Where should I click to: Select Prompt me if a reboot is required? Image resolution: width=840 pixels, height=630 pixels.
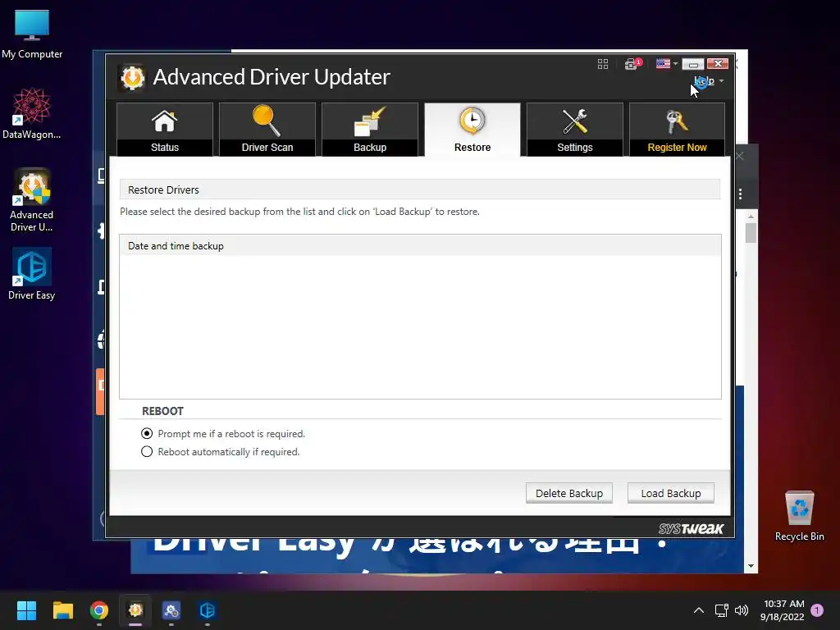point(223,433)
